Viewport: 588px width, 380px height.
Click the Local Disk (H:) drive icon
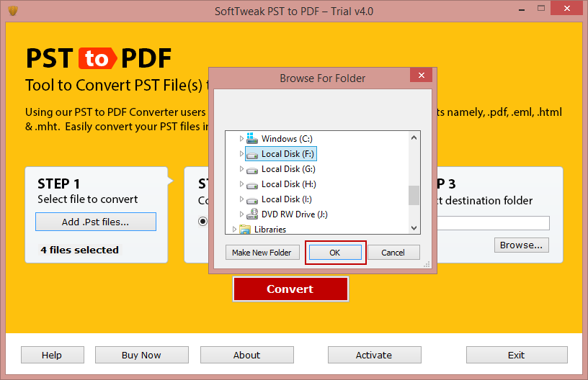point(251,184)
